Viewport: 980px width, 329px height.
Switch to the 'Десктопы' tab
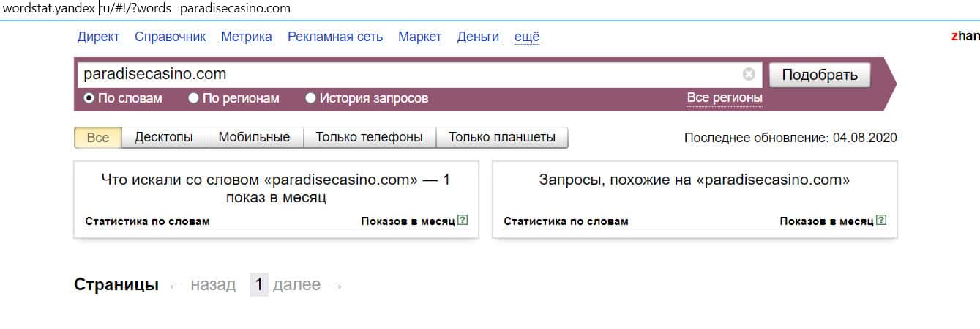click(x=164, y=137)
